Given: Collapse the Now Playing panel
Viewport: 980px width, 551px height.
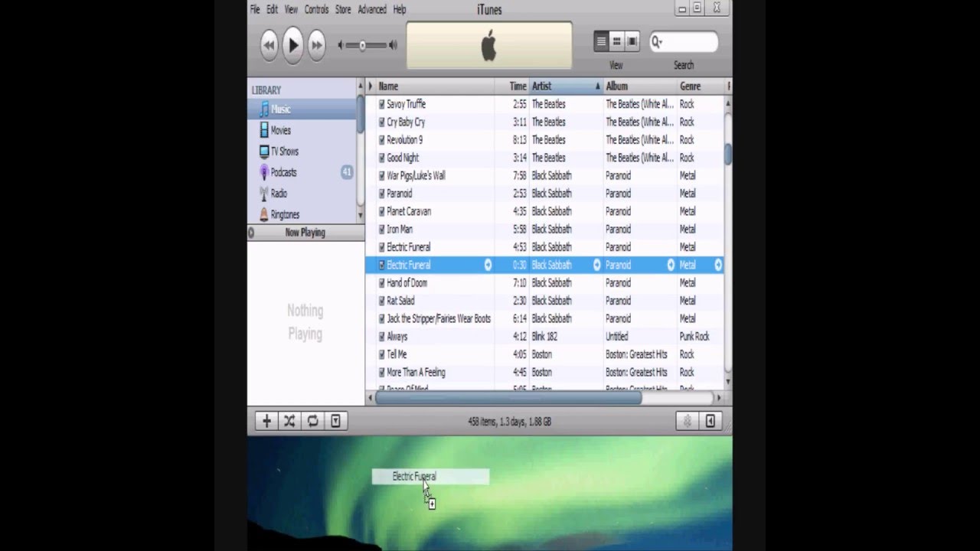Looking at the screenshot, I should (251, 233).
